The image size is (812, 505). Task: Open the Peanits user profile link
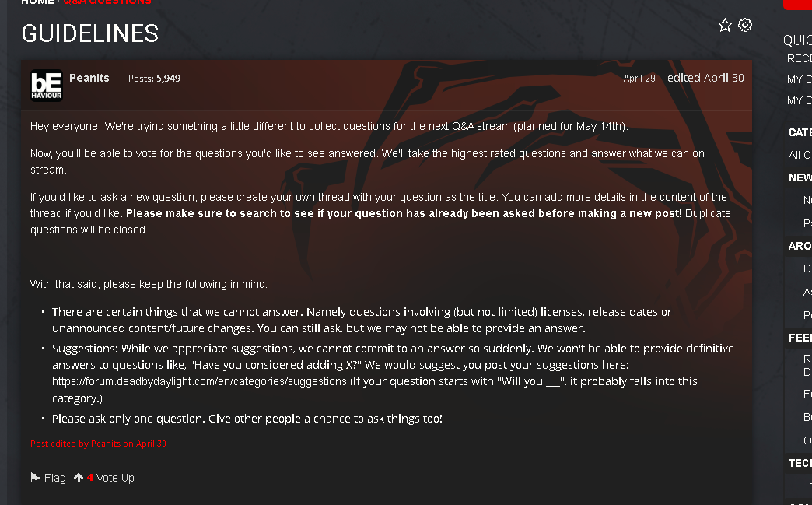pyautogui.click(x=89, y=78)
